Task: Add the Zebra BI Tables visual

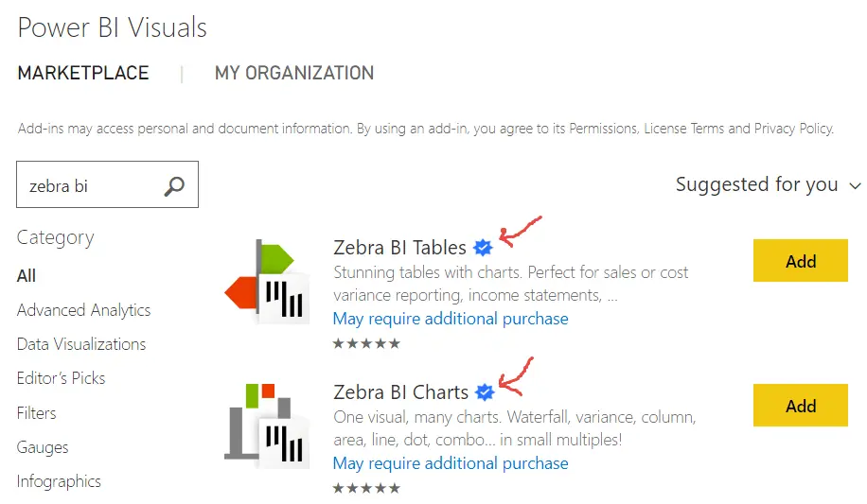Action: [800, 261]
